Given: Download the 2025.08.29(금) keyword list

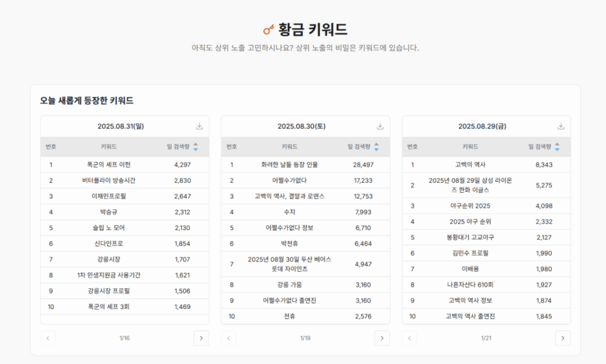Looking at the screenshot, I should click(x=561, y=126).
